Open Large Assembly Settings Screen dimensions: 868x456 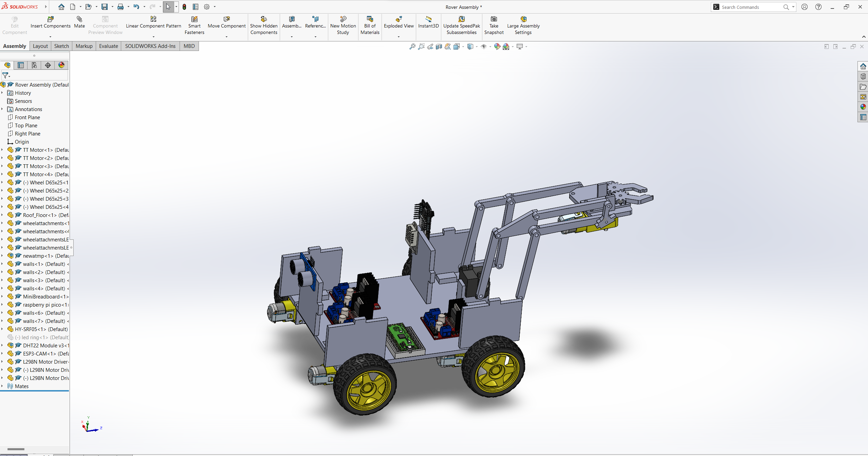click(523, 25)
